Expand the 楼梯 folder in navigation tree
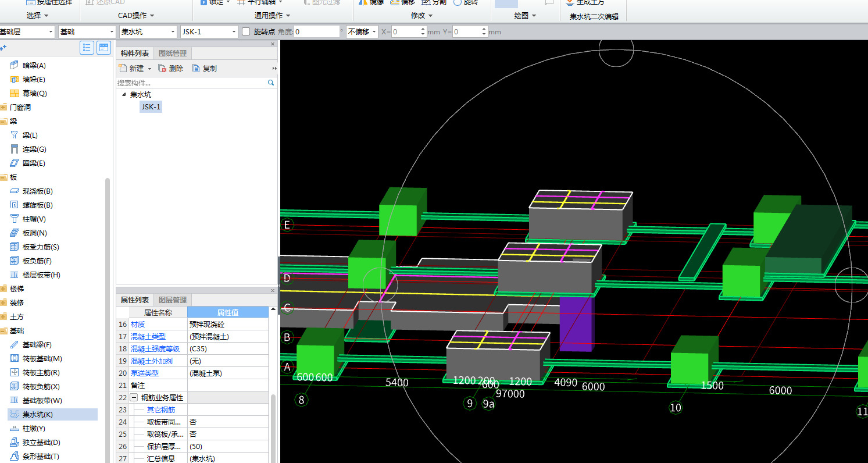The height and width of the screenshot is (463, 868). click(x=3, y=289)
